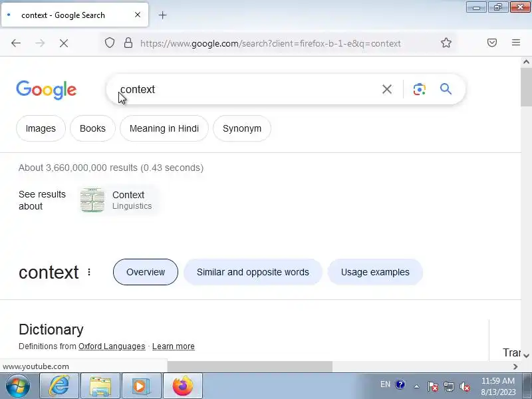The width and height of the screenshot is (532, 399).
Task: Open the Firefox application menu
Action: [x=516, y=43]
